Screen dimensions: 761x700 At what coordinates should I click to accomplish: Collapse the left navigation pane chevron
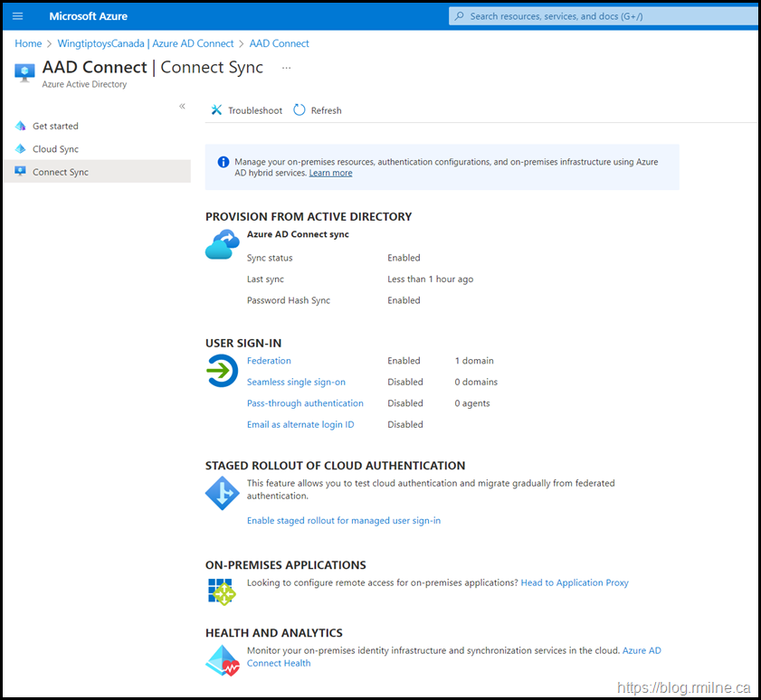[182, 106]
